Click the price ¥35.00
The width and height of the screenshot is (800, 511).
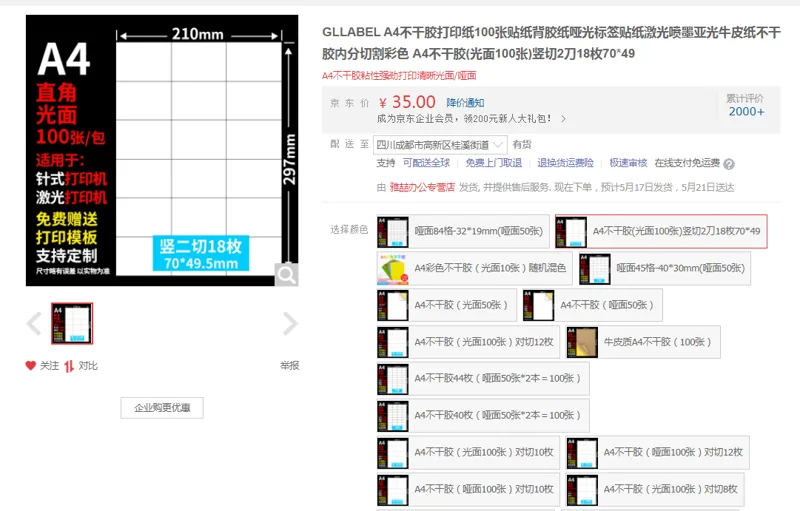407,102
